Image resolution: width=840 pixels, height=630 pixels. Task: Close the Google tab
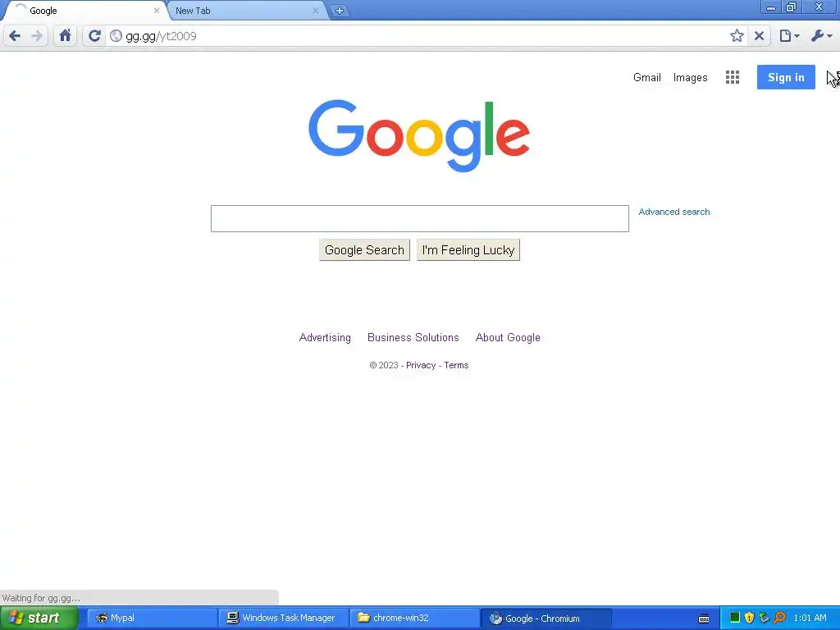point(157,10)
